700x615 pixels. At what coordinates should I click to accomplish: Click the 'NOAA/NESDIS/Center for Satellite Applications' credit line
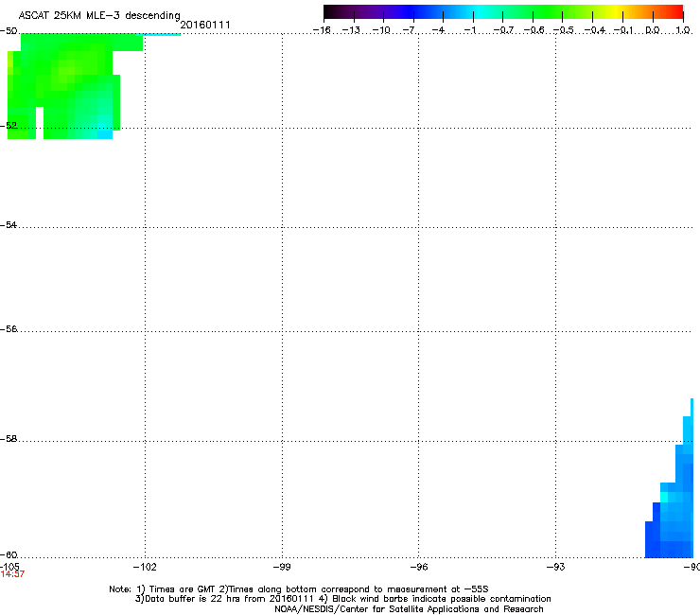(409, 609)
